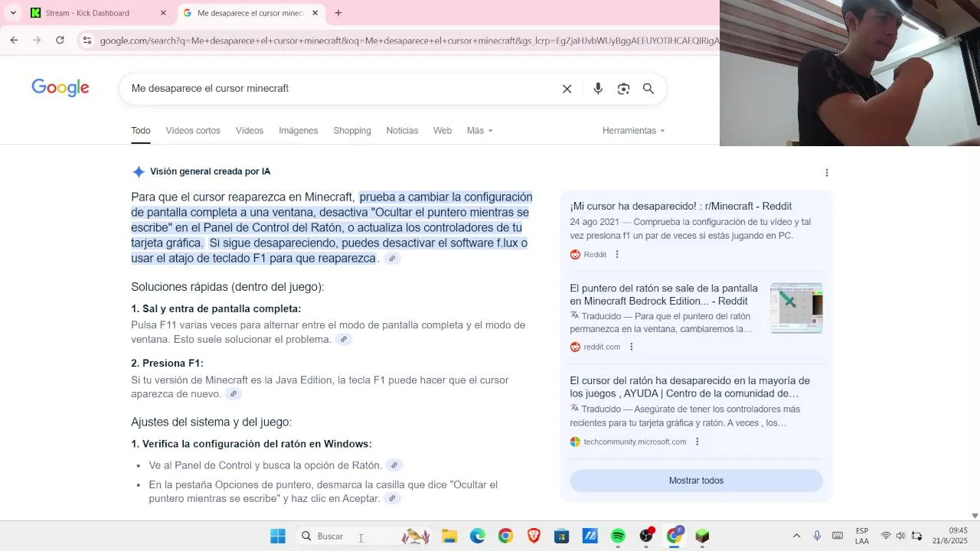
Task: Open '¡Mi cursor ha desaparecido!' Reddit result
Action: coord(681,207)
